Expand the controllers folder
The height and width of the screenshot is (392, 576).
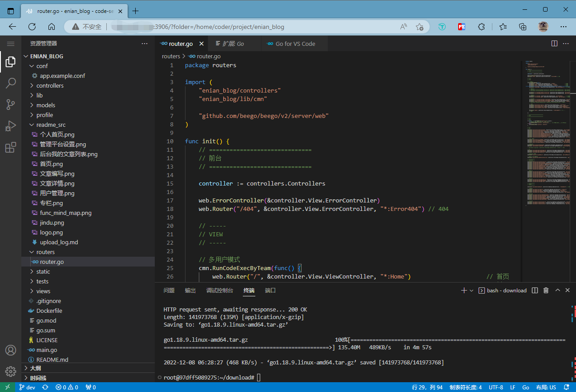[48, 85]
